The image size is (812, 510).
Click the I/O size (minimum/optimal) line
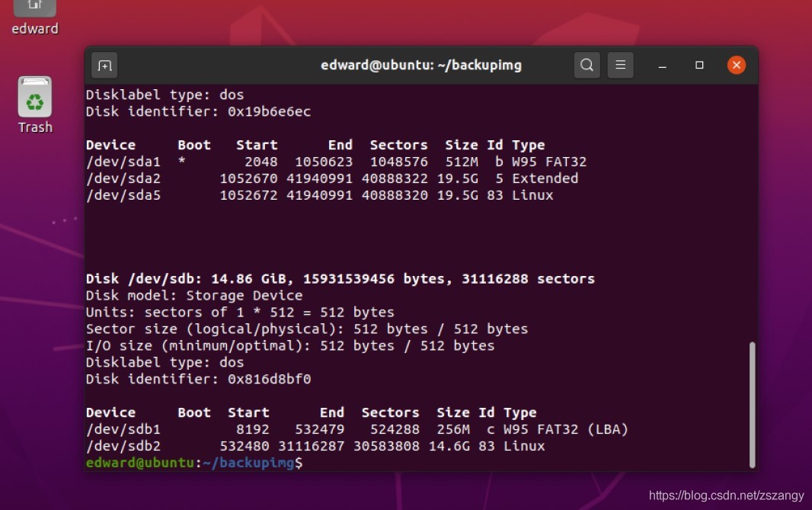290,345
